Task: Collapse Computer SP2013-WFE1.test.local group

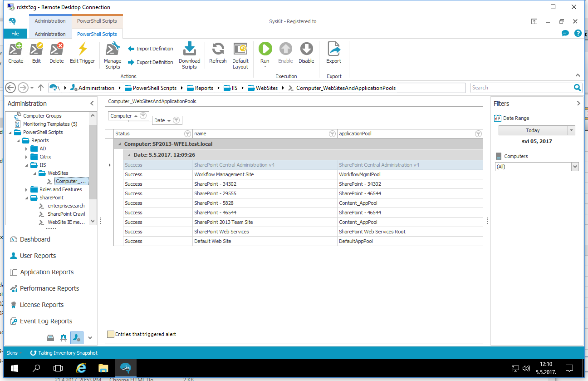Action: [119, 144]
